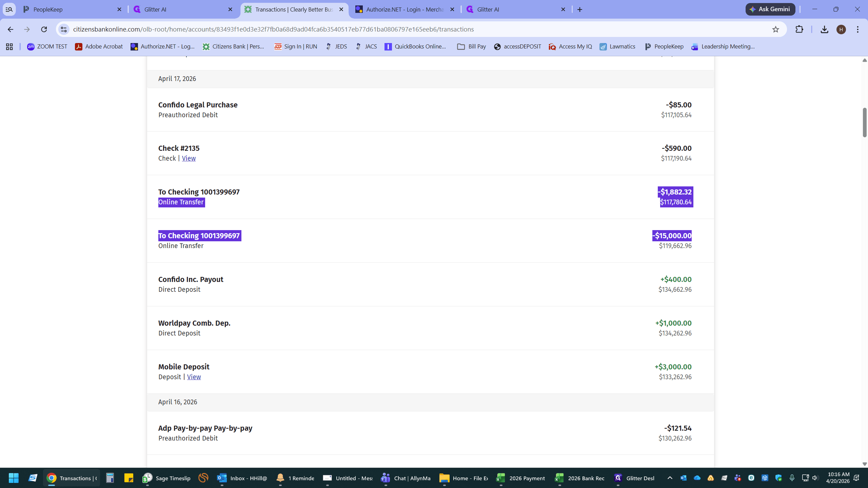View the Check #2135 image
Screen dimensions: 868x488
(x=189, y=159)
